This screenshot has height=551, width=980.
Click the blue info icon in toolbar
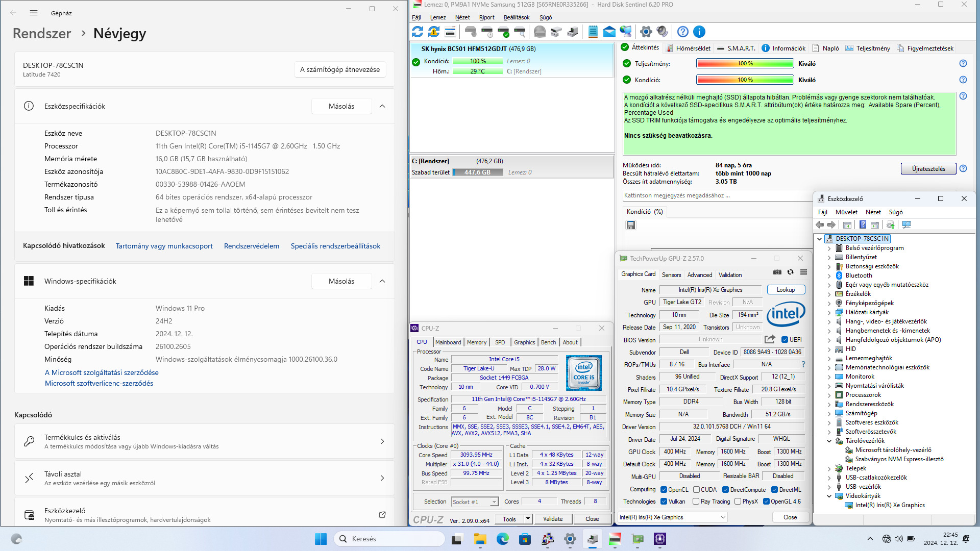[699, 32]
